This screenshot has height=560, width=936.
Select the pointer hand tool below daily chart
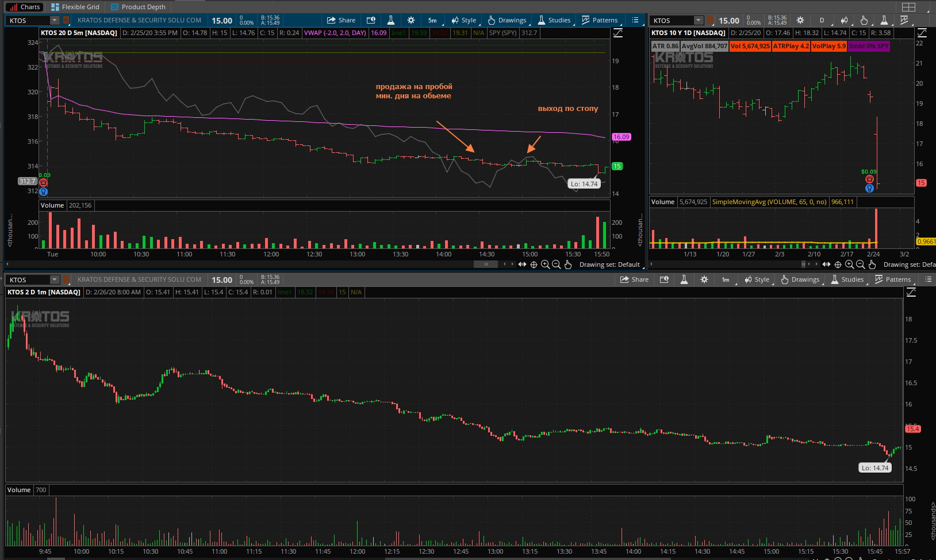pos(872,264)
